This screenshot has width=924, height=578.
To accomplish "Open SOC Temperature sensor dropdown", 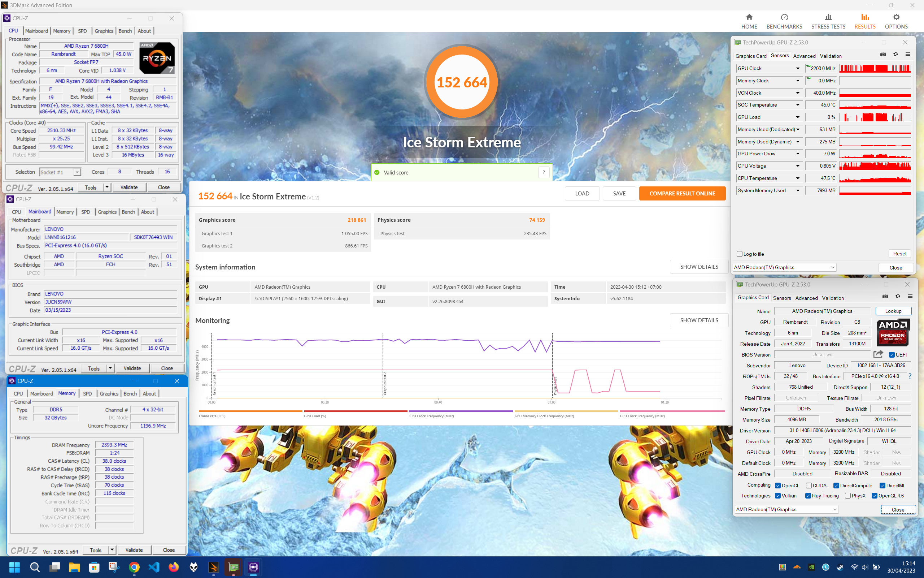I will (x=798, y=105).
